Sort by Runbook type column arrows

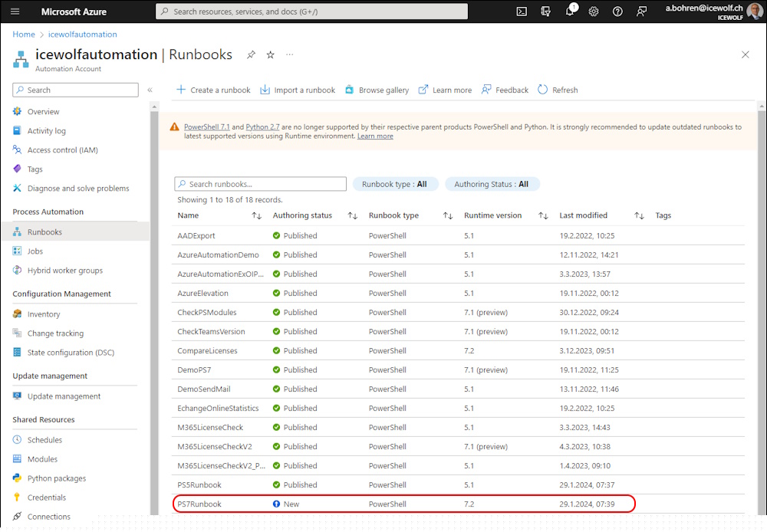pos(448,215)
